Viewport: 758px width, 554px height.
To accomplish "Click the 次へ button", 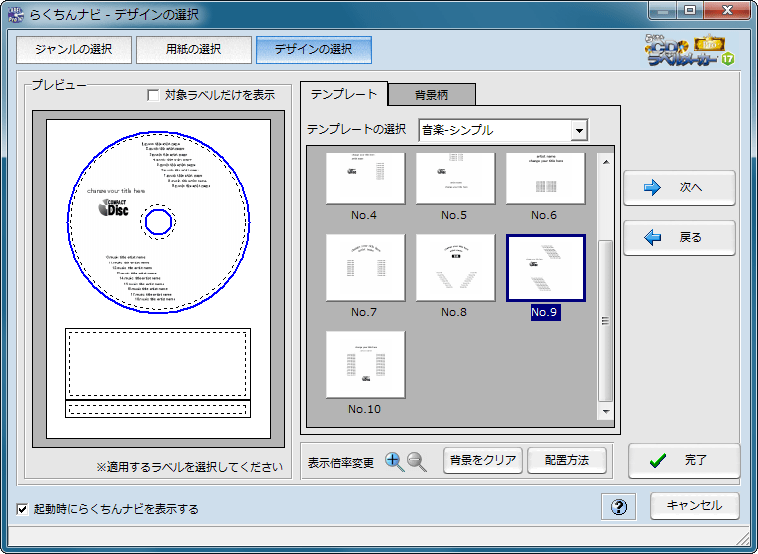I will click(679, 188).
